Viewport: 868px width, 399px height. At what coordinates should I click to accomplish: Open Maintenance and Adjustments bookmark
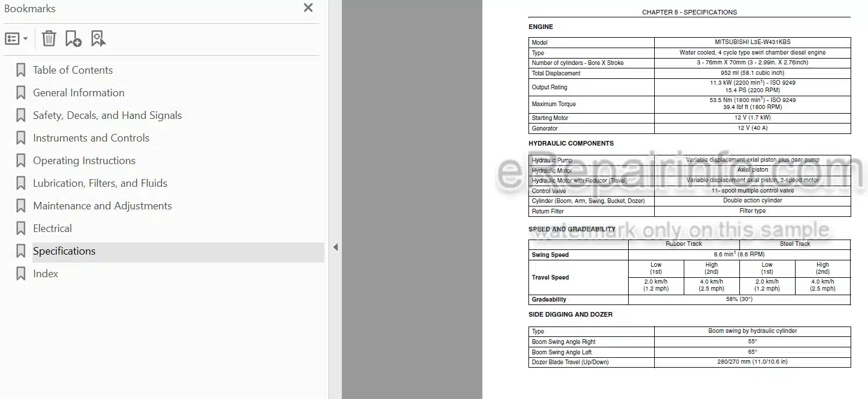(102, 206)
